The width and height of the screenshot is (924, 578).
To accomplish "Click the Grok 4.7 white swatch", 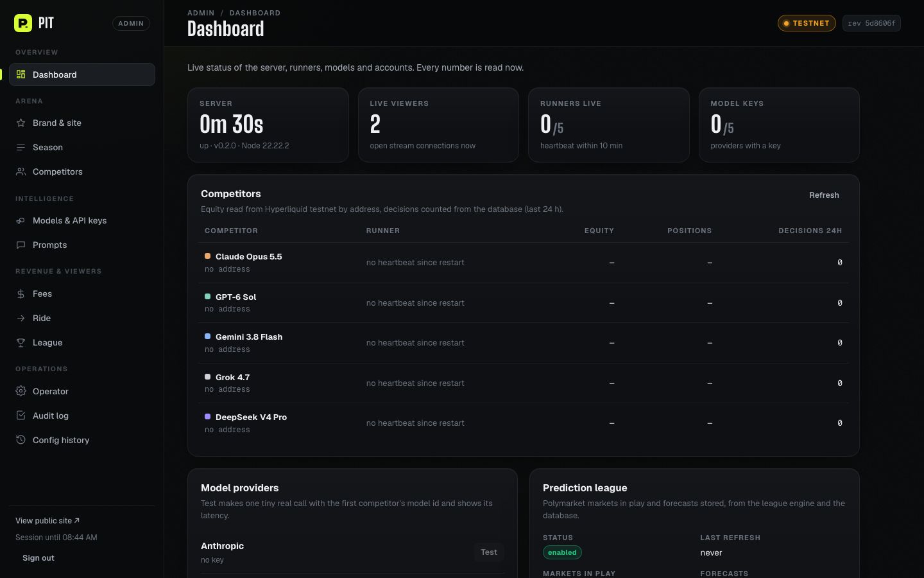I will tap(207, 377).
